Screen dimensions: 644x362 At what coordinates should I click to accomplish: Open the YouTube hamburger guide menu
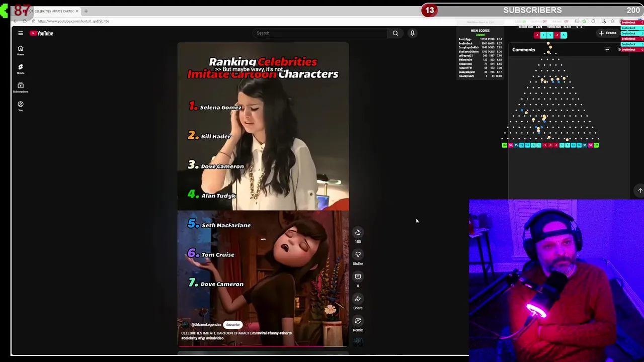(x=21, y=33)
